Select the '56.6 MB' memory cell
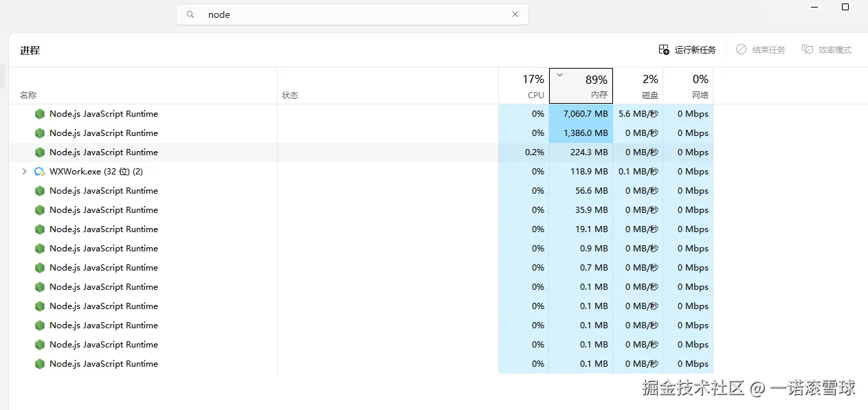Viewport: 868px width, 410px height. click(581, 191)
